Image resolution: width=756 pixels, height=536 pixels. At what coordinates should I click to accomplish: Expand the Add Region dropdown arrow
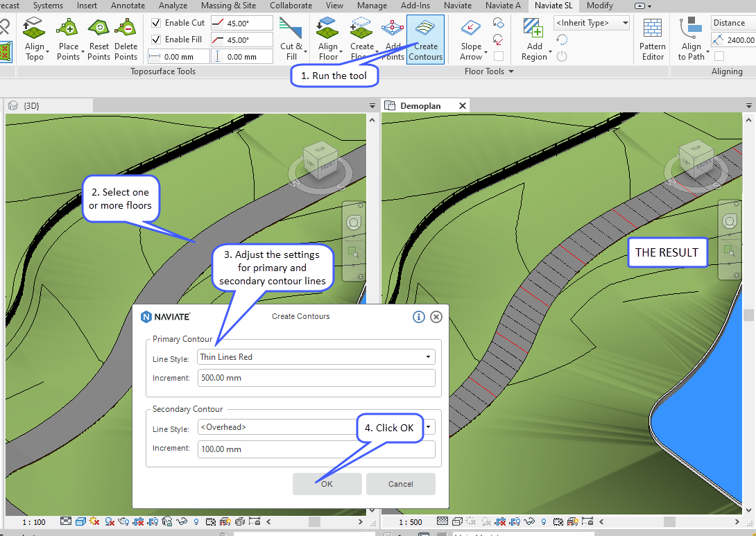pyautogui.click(x=550, y=52)
